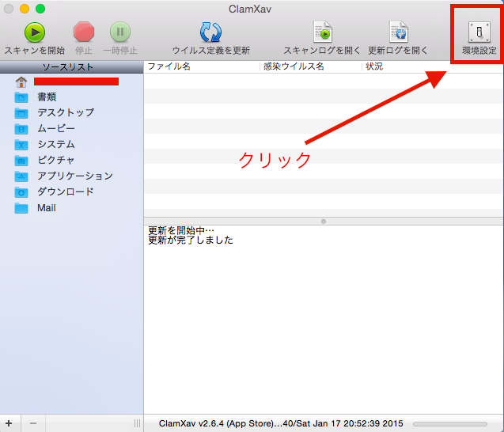
Task: Click the ClamXav window title
Action: (250, 9)
